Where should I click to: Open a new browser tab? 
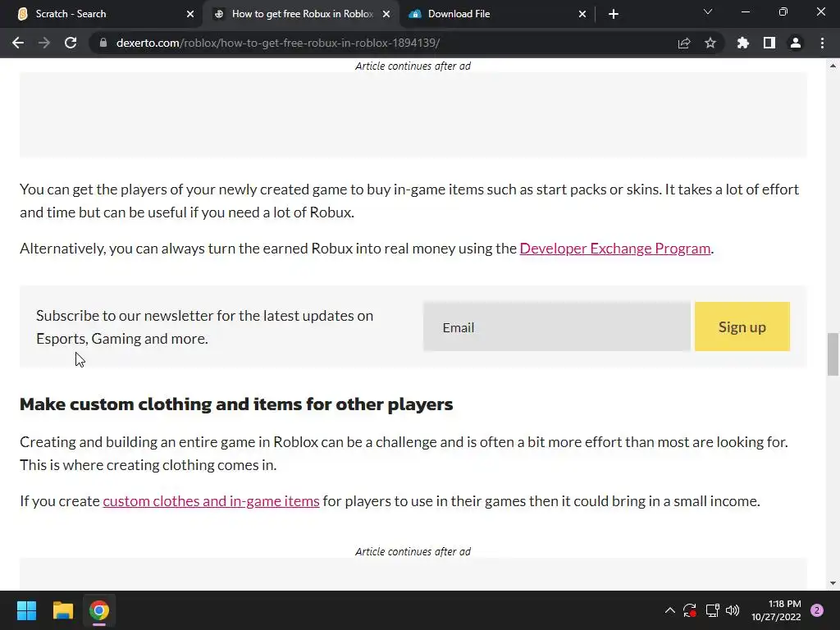tap(614, 14)
